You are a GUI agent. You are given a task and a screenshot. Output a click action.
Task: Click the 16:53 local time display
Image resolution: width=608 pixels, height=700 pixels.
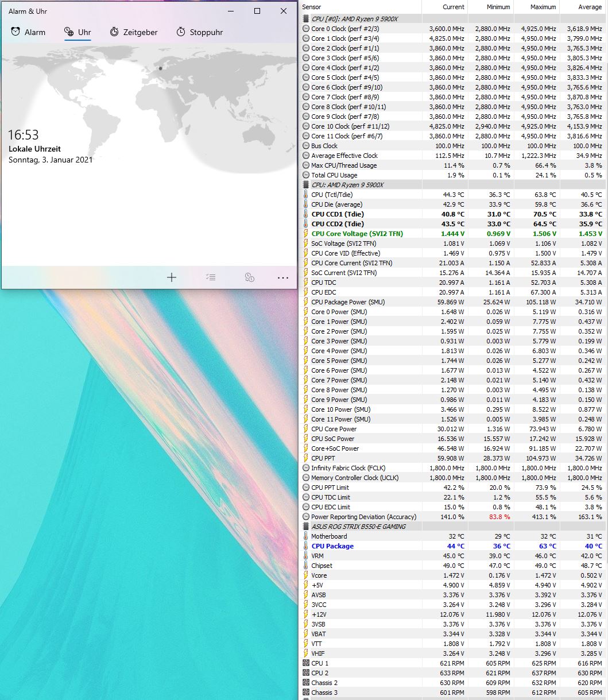23,135
